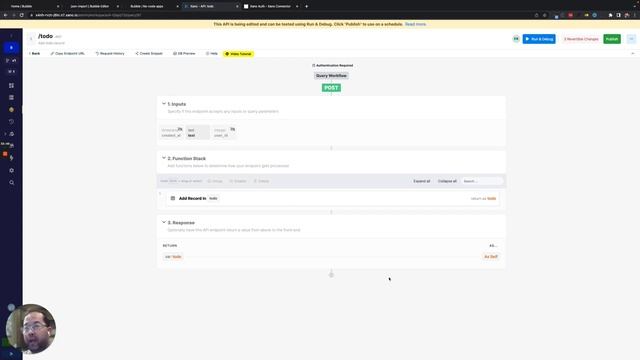Viewport: 640px width, 360px height.
Task: Open Request History
Action: tap(110, 53)
